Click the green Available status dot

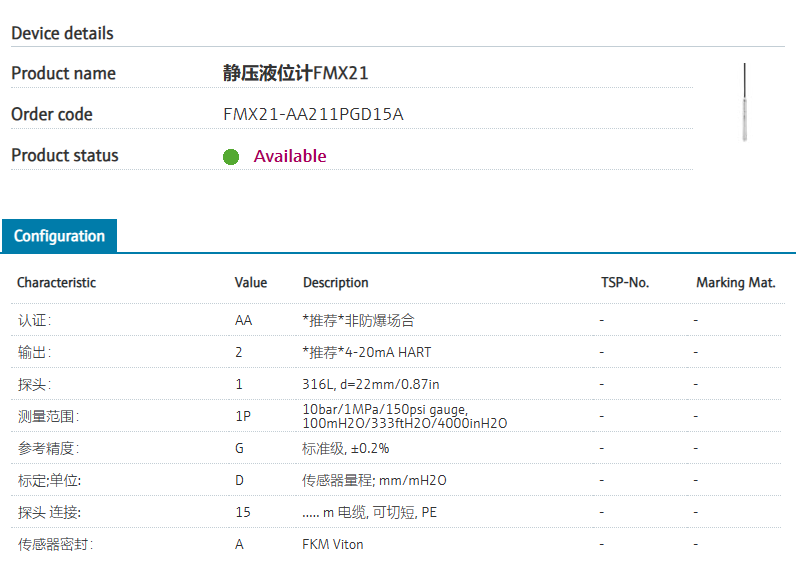tap(231, 156)
